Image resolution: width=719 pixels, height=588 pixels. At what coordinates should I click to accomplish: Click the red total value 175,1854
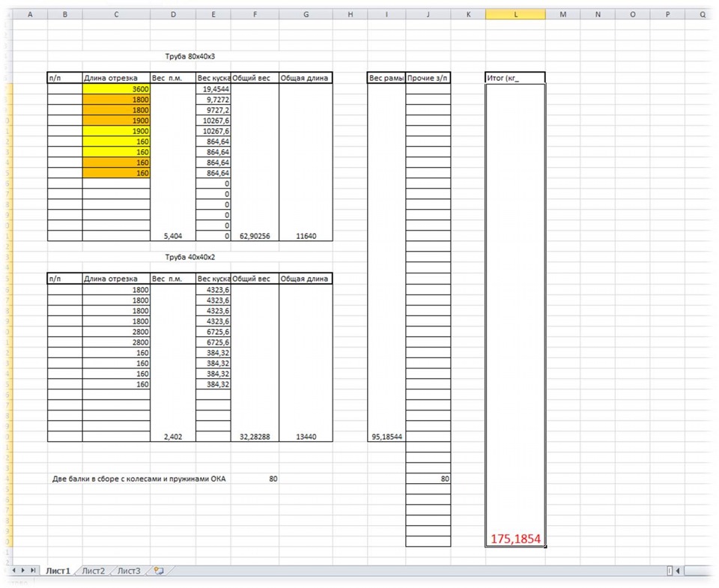515,539
